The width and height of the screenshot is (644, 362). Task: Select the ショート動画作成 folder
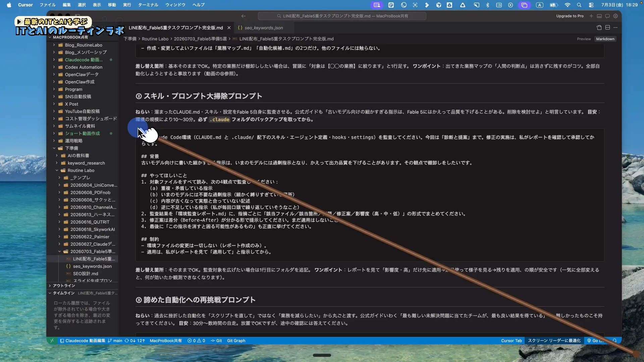pyautogui.click(x=82, y=133)
